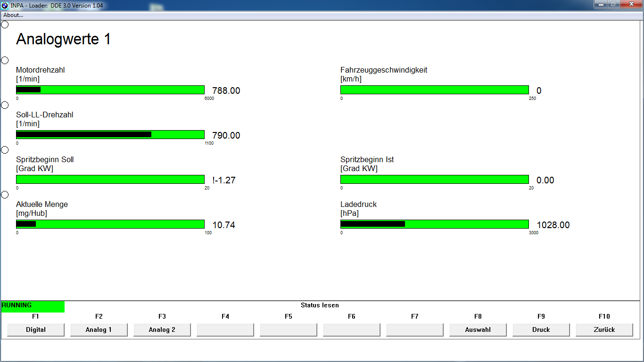644x362 pixels.
Task: Click the Motordrehzahl progress bar
Action: tap(110, 90)
